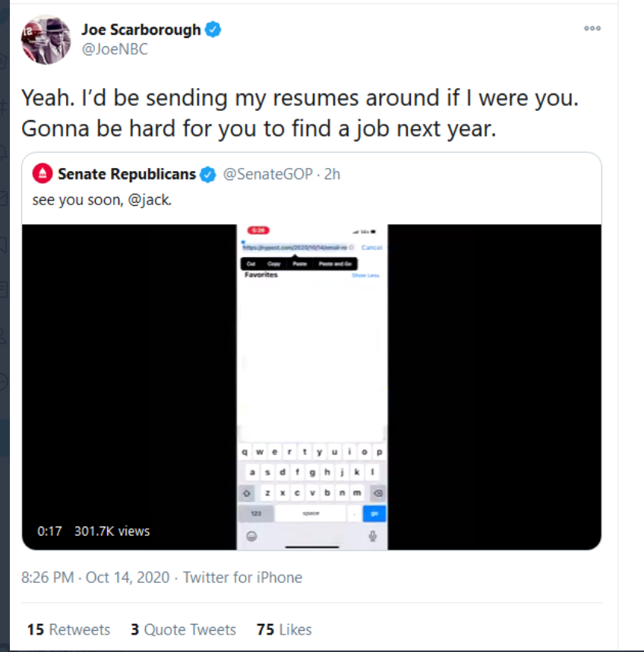The width and height of the screenshot is (644, 652).
Task: Click the microphone icon in video keyboard
Action: [x=373, y=536]
